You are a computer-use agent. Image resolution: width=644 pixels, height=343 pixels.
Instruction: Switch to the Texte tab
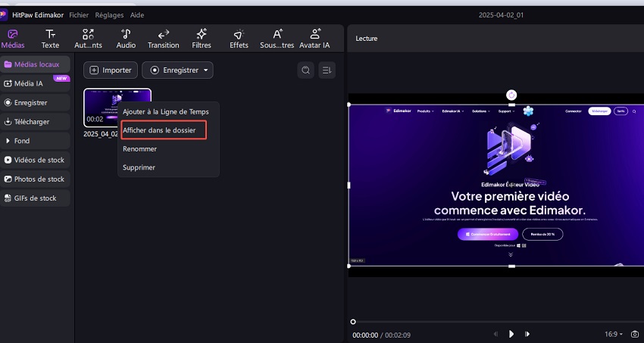coord(50,39)
